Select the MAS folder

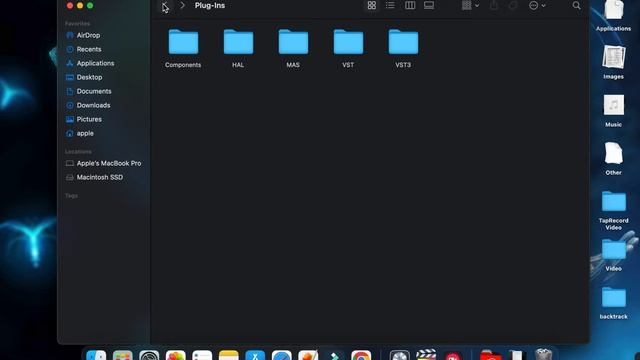(x=293, y=48)
